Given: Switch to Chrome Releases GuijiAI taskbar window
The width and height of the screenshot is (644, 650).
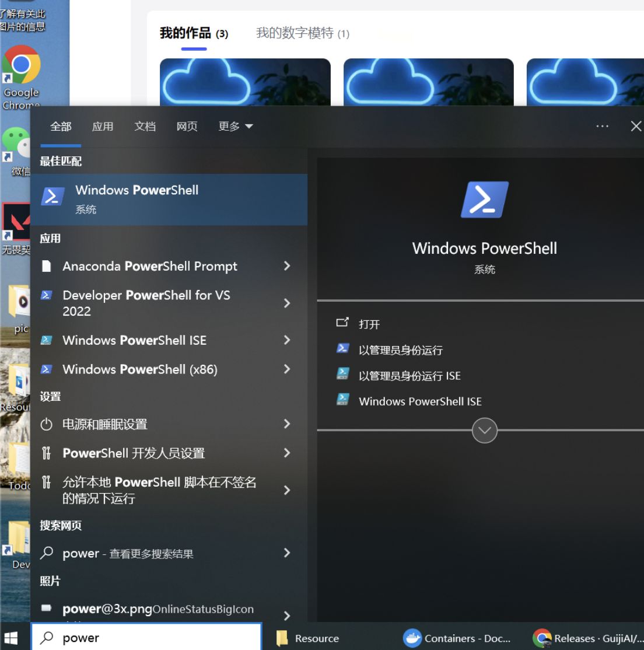Looking at the screenshot, I should click(587, 638).
